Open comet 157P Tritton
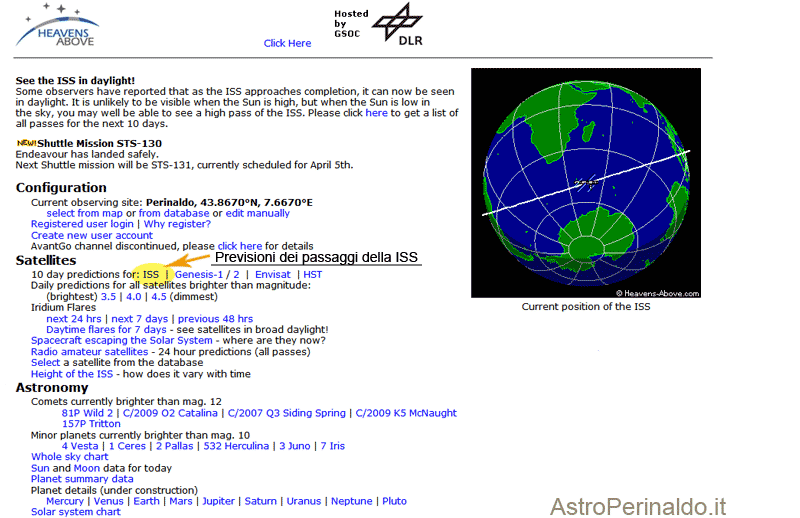800x518 pixels. pyautogui.click(x=91, y=424)
